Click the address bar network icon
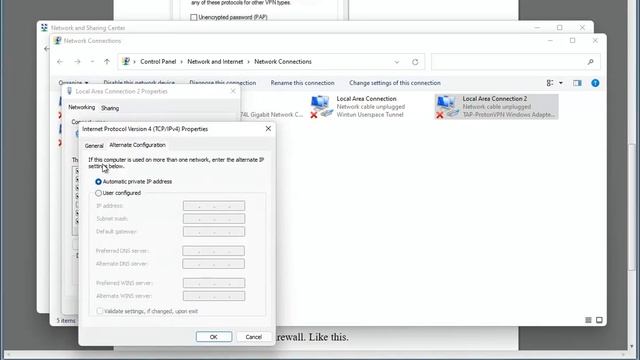 point(126,62)
